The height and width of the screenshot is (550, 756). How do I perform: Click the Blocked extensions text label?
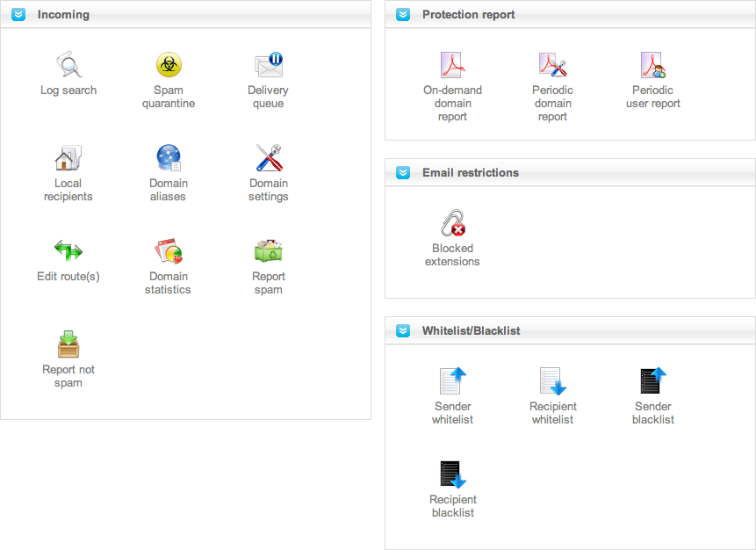point(452,255)
